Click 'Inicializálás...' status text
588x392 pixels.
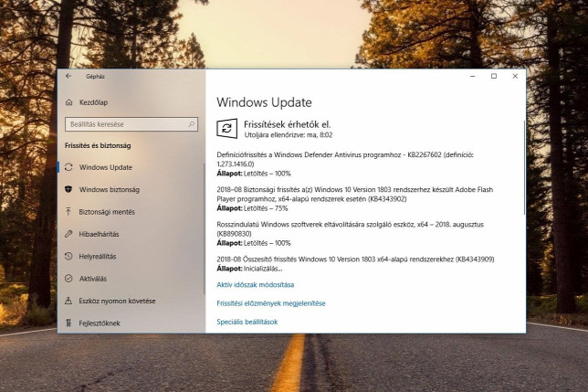[x=263, y=269]
